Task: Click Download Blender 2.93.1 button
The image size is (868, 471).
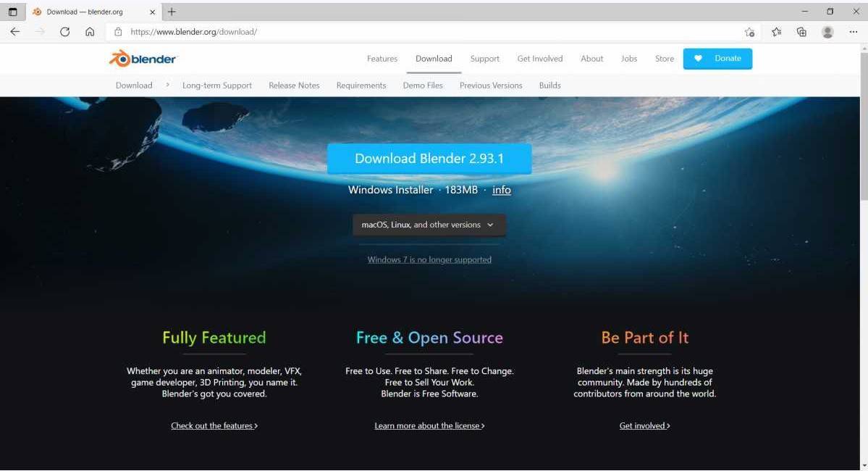Action: point(429,159)
